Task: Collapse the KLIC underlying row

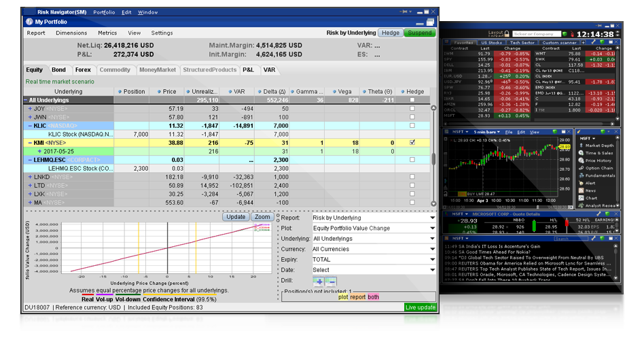Action: (30, 126)
